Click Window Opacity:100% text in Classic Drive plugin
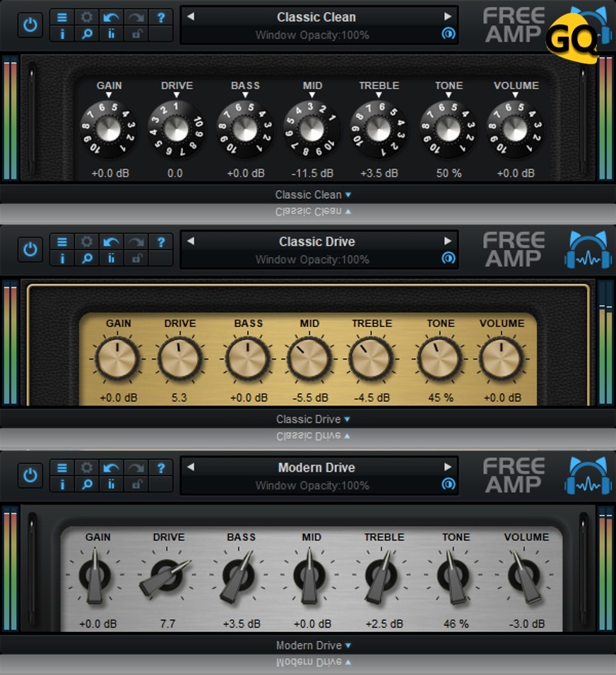 [312, 260]
